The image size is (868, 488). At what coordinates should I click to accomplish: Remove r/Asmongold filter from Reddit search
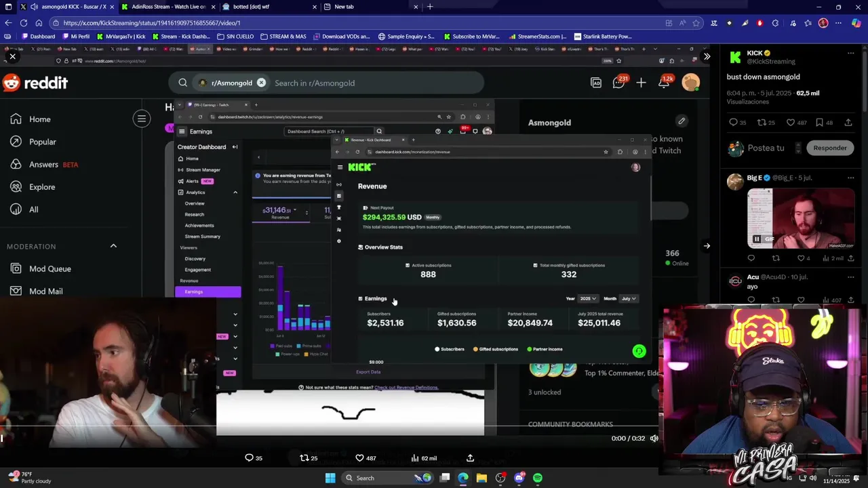click(261, 83)
